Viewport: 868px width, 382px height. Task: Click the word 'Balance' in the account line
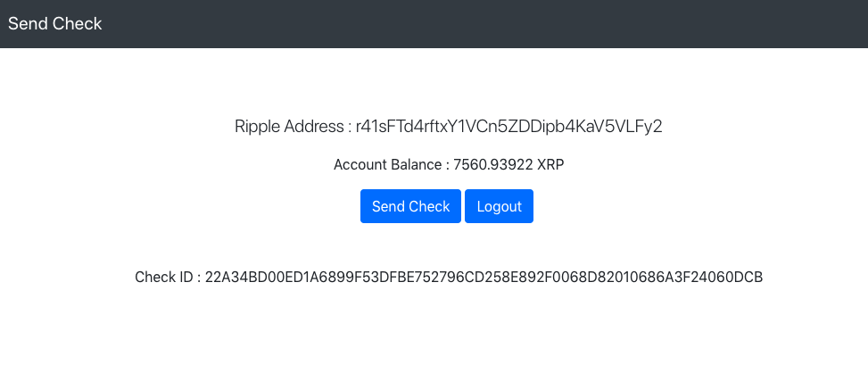point(417,164)
